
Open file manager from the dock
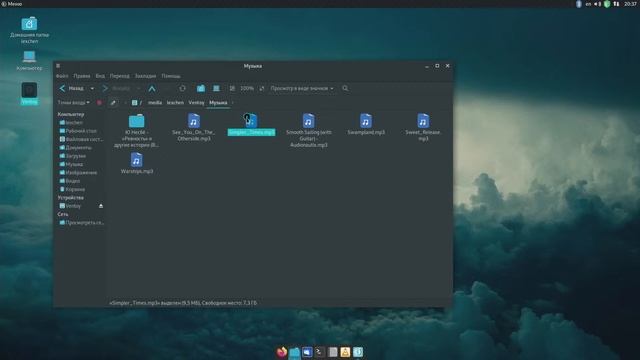(x=294, y=352)
